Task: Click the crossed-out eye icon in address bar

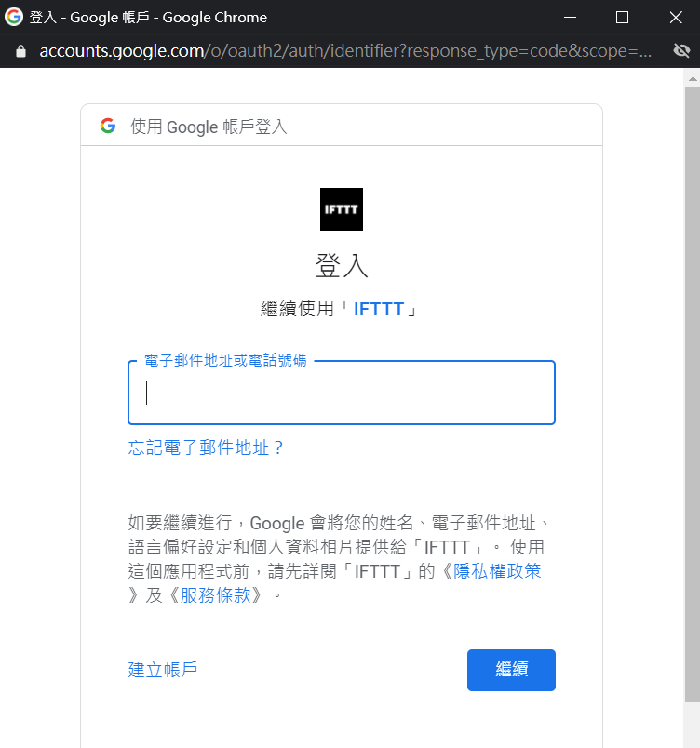Action: (681, 50)
